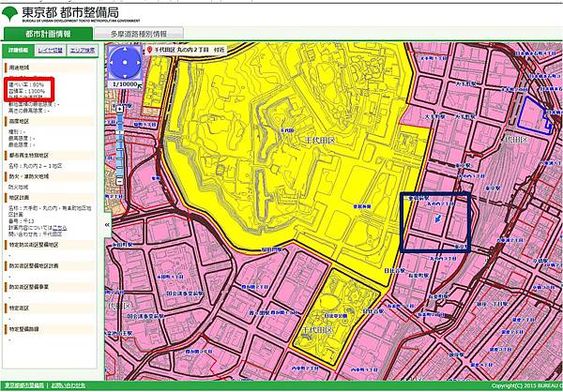Screen dimensions: 563x392
Task: Pan the map south with the down arrow
Action: (x=125, y=76)
